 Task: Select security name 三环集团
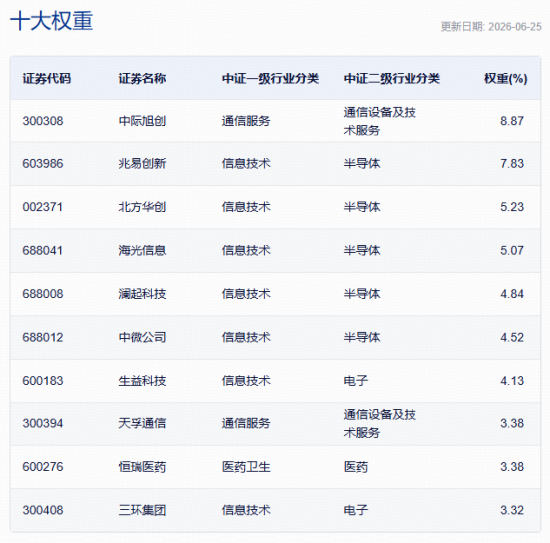point(142,510)
